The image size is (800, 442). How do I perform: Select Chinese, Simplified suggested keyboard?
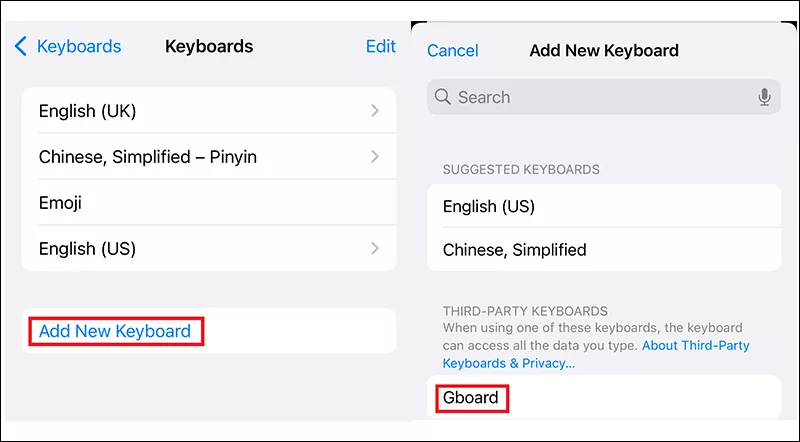point(514,250)
